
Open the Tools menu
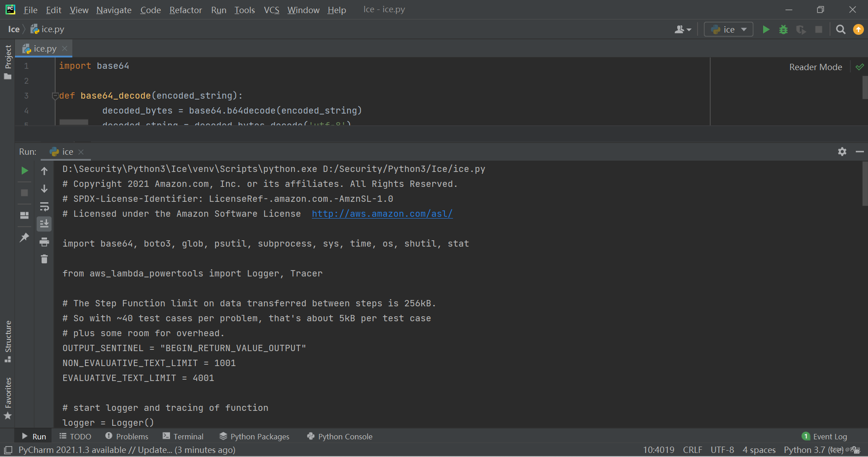[245, 10]
